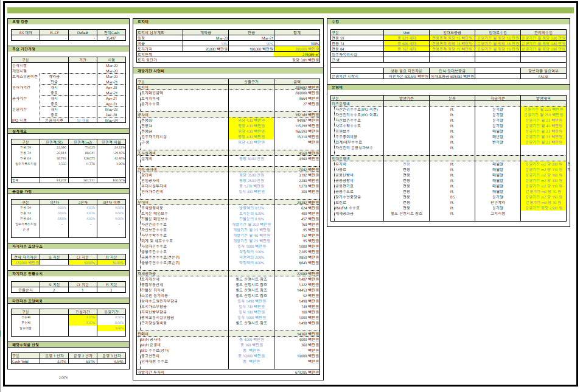Select the 24.22% ratio cell
The height and width of the screenshot is (392, 583).
tap(111, 148)
